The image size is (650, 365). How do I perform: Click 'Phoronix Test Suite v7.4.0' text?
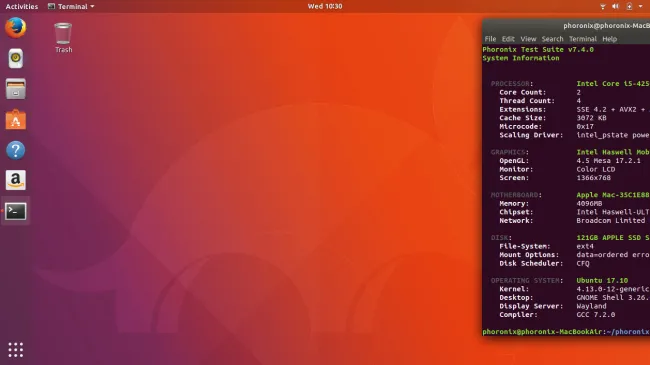point(538,49)
